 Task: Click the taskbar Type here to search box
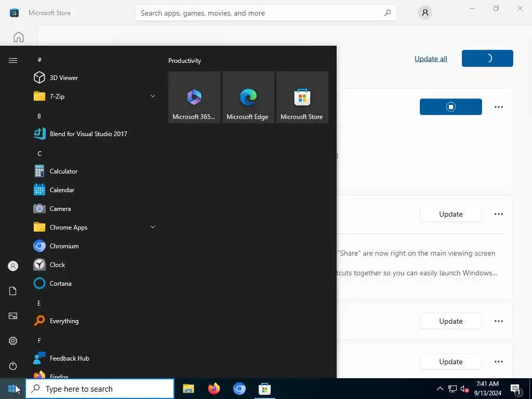[100, 389]
